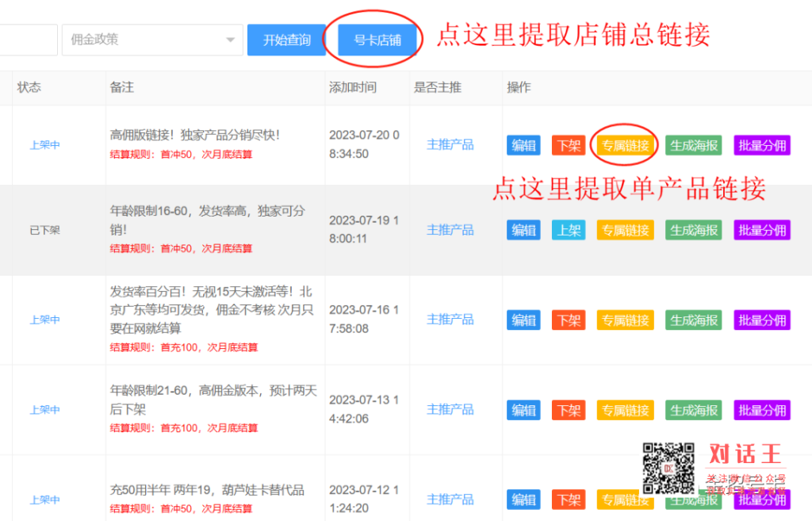Click 生成海报 in the 2023-07-13 row
The height and width of the screenshot is (521, 812).
tap(693, 410)
